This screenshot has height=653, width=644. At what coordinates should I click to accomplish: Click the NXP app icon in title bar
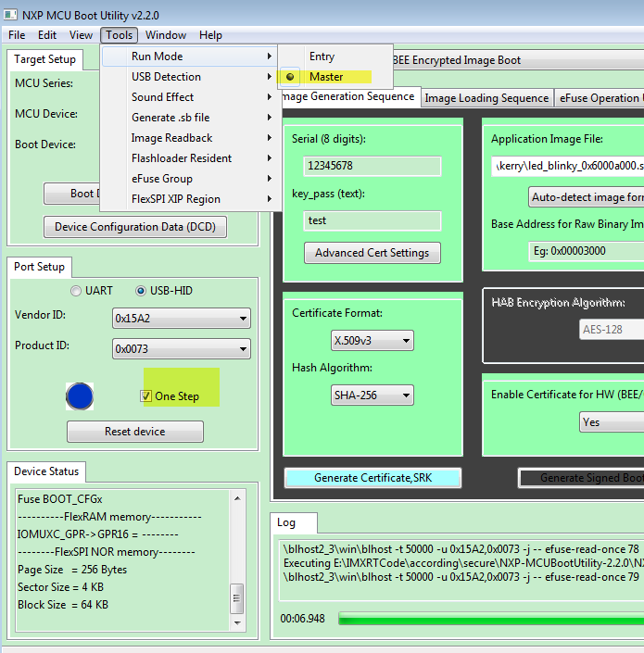point(10,15)
